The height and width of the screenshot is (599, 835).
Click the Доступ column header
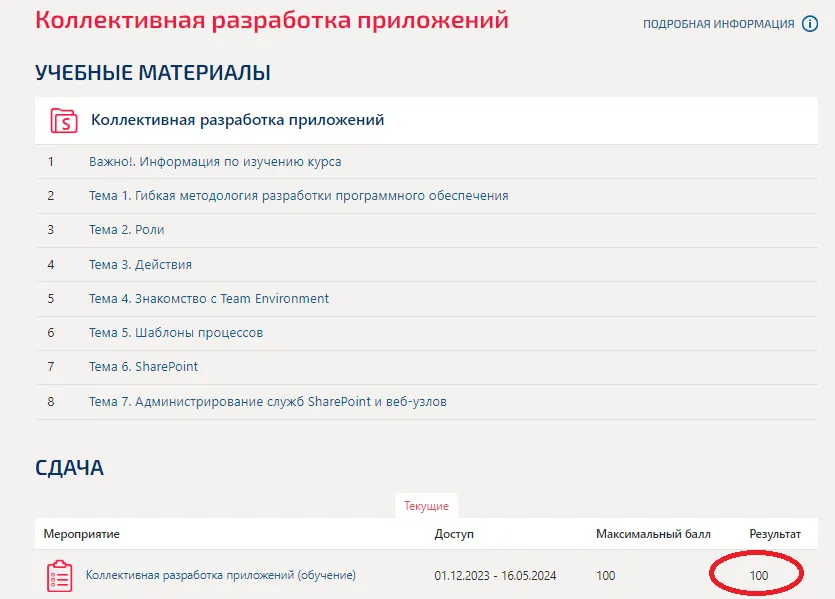pos(454,534)
